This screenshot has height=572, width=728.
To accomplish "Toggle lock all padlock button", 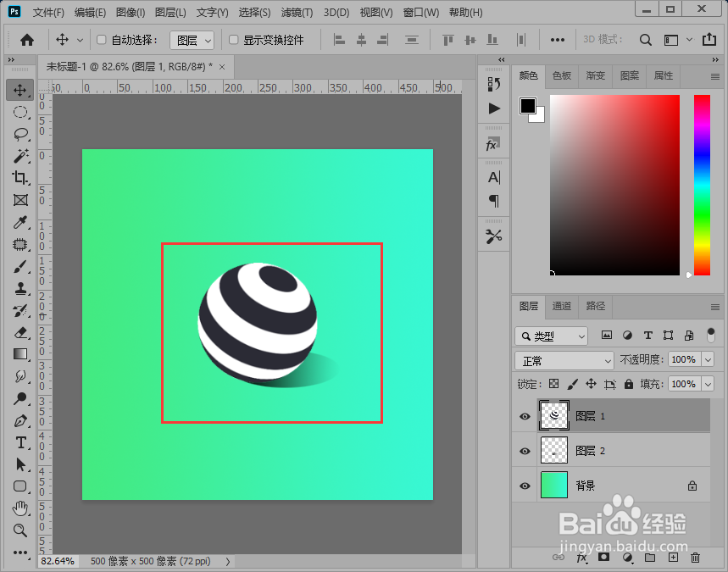I will [x=629, y=384].
